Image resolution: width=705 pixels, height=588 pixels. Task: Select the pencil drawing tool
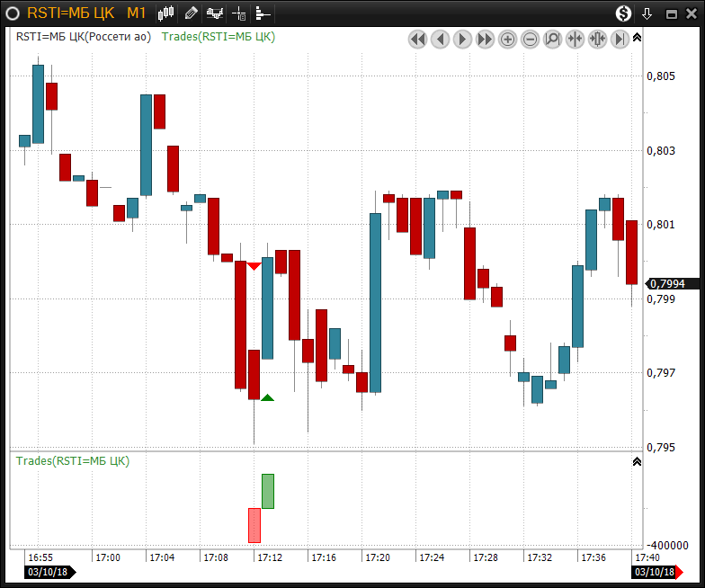191,13
